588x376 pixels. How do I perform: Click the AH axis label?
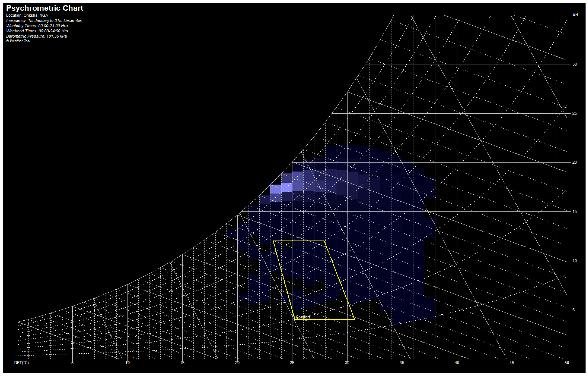click(575, 15)
